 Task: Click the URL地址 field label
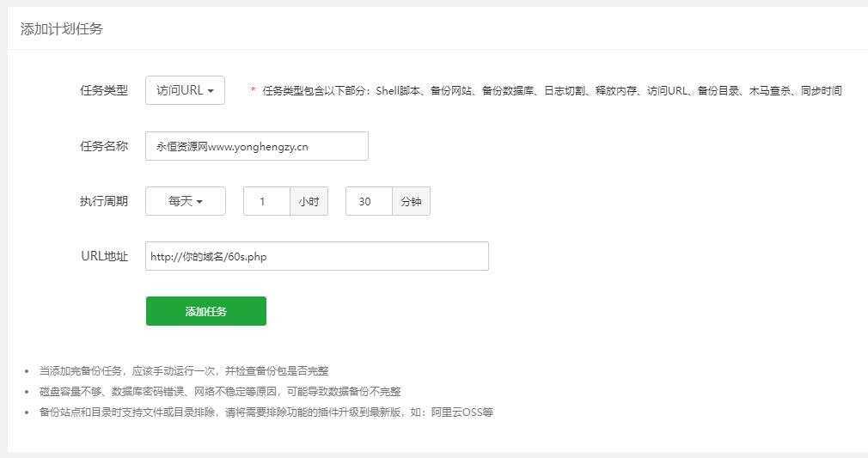(104, 256)
